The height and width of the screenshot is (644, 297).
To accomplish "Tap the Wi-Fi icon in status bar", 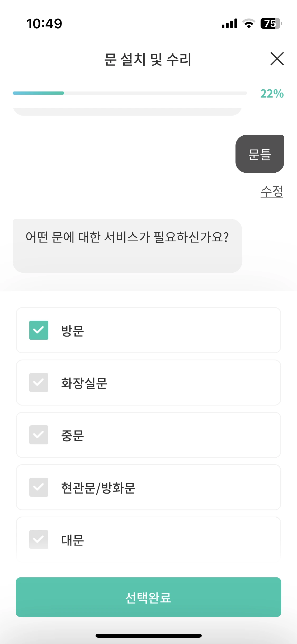I will tap(249, 24).
